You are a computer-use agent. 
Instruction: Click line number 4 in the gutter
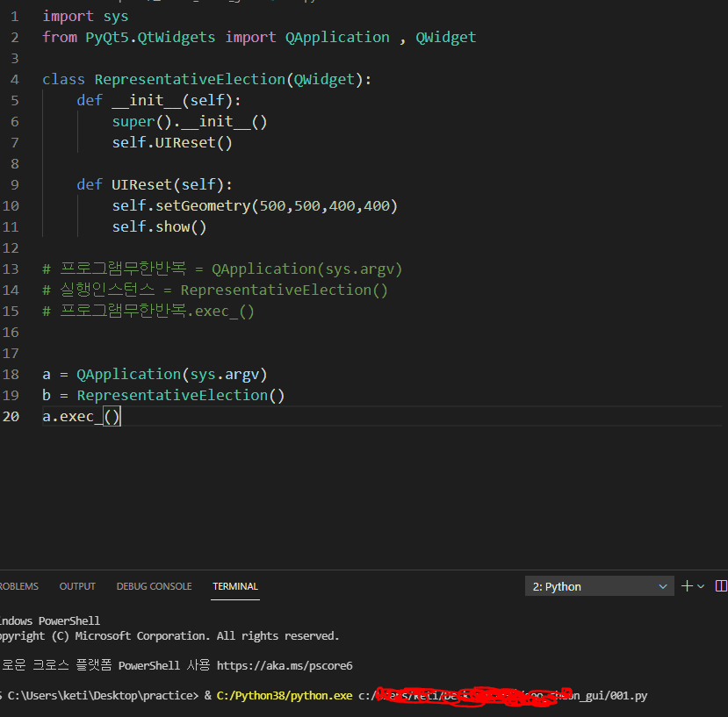coord(15,80)
